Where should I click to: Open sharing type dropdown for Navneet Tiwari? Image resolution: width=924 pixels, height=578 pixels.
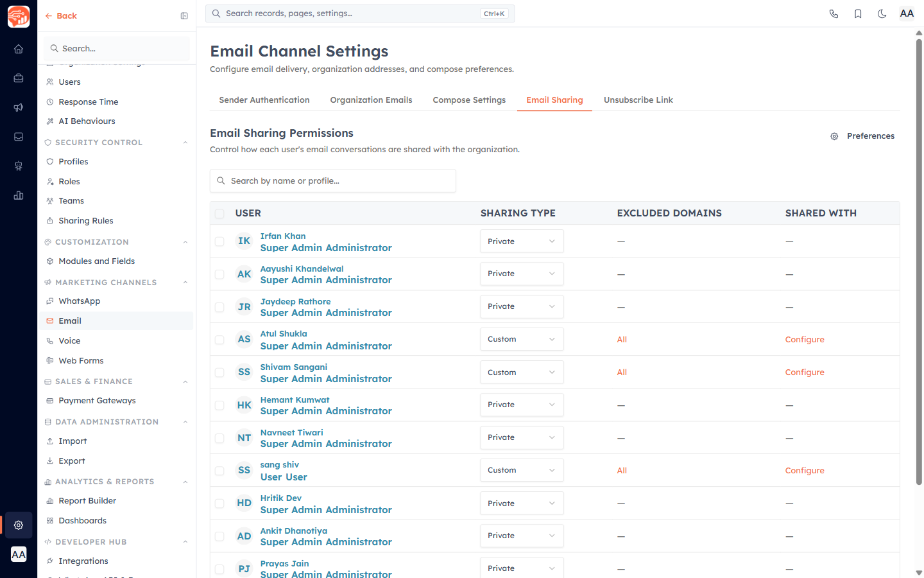click(522, 437)
